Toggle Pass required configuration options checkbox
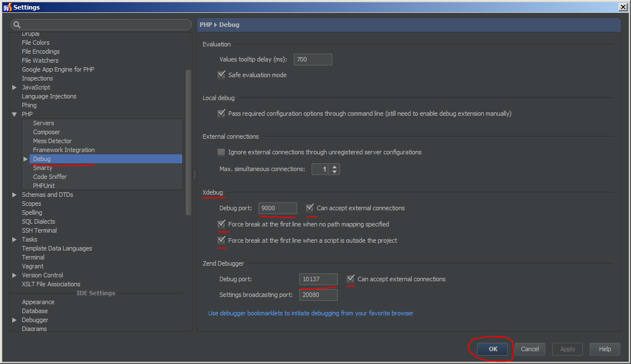The image size is (631, 364). 222,114
